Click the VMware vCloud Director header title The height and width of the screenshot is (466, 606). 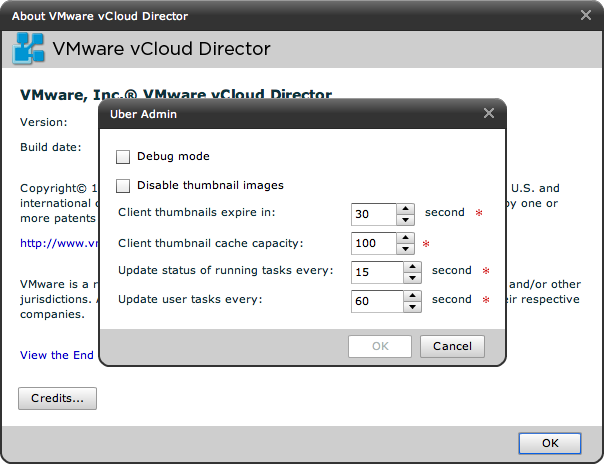coord(162,49)
